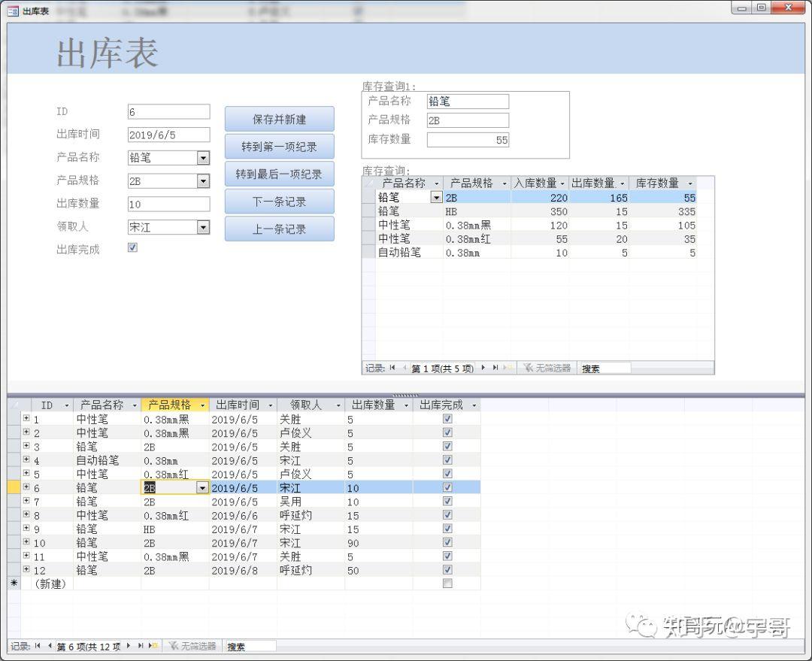Image resolution: width=812 pixels, height=661 pixels.
Task: Expand subdatasheet plus icon for record ID 10
Action: pyautogui.click(x=26, y=542)
